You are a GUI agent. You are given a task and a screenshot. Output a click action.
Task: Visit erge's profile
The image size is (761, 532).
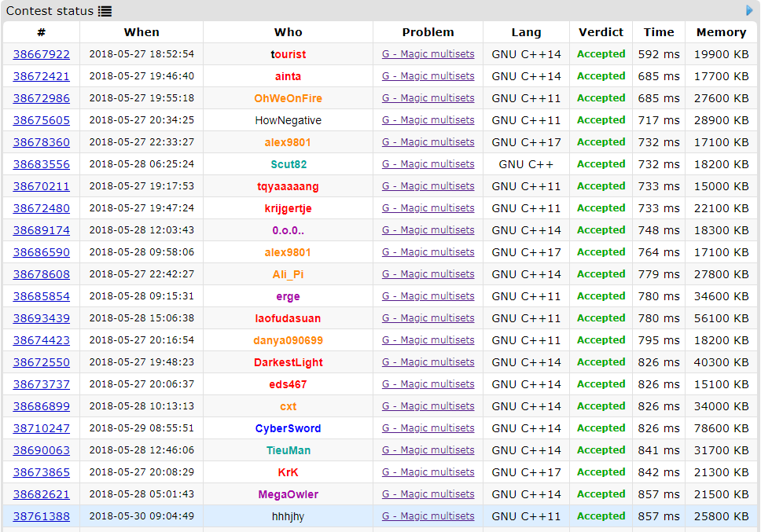289,296
